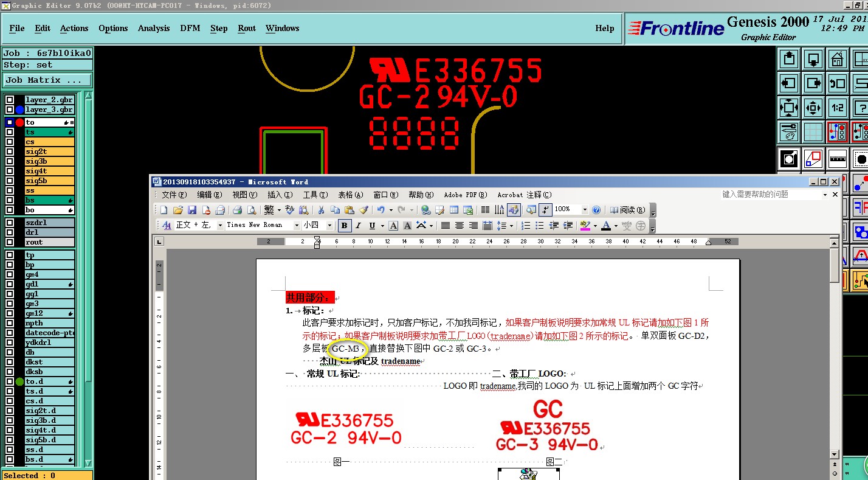Open the highlight color dropdown arrow
The width and height of the screenshot is (868, 480).
[x=595, y=226]
